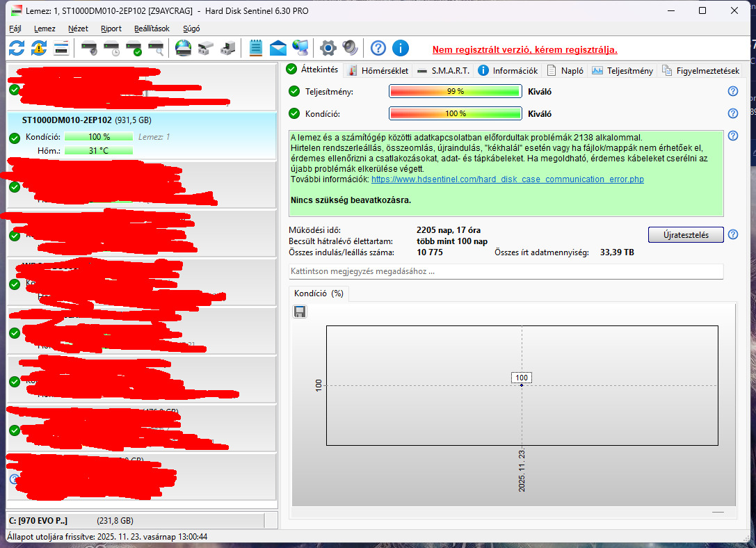The image size is (756, 548).
Task: Switch to the Áttekintés tab
Action: (x=313, y=70)
